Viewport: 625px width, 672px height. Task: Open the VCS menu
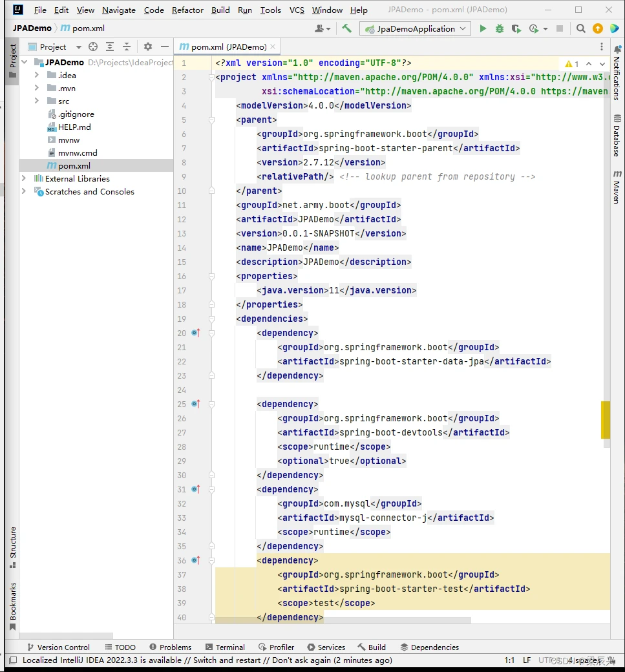(x=297, y=10)
